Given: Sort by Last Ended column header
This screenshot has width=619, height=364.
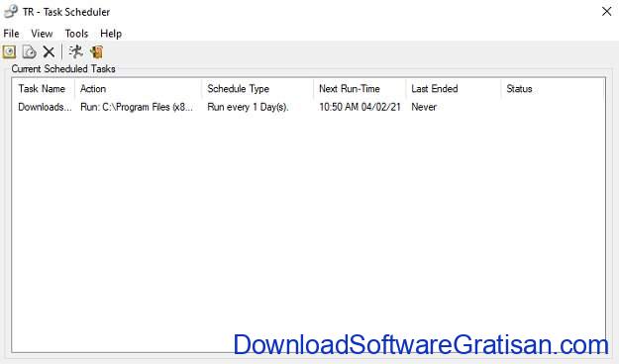Looking at the screenshot, I should 454,89.
